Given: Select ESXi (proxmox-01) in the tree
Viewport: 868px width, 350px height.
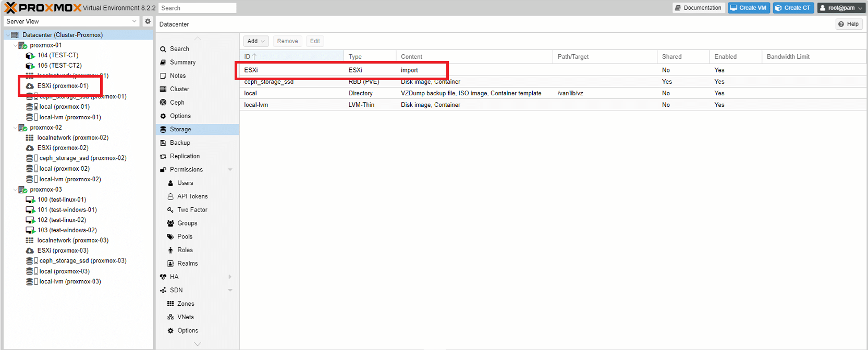Looking at the screenshot, I should pyautogui.click(x=63, y=86).
